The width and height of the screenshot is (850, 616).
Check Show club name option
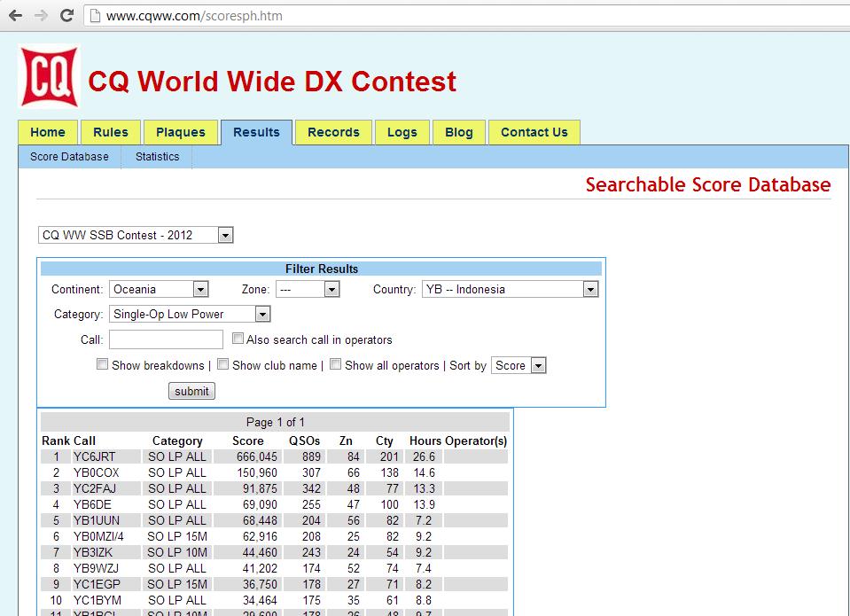(x=222, y=364)
